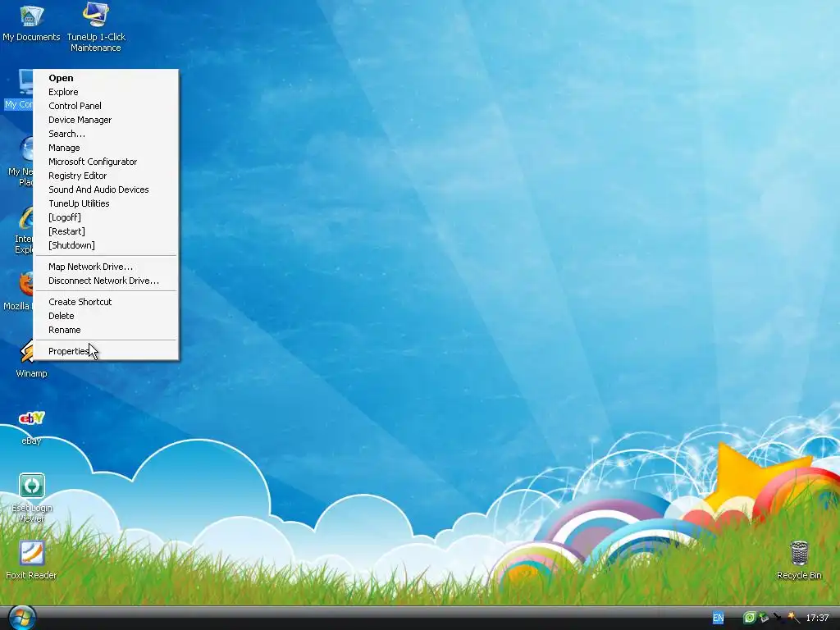Select the Eset Login Viewer icon
The width and height of the screenshot is (840, 630).
tap(32, 498)
